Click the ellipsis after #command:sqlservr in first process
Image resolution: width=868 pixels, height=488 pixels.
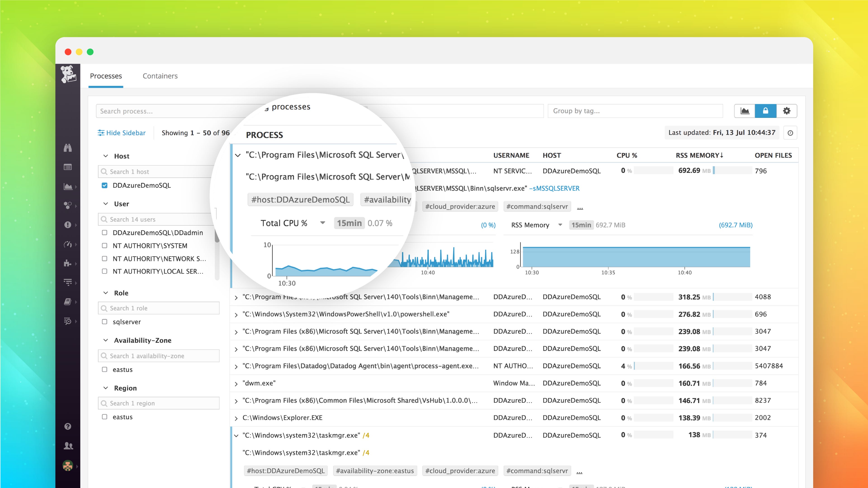[580, 207]
